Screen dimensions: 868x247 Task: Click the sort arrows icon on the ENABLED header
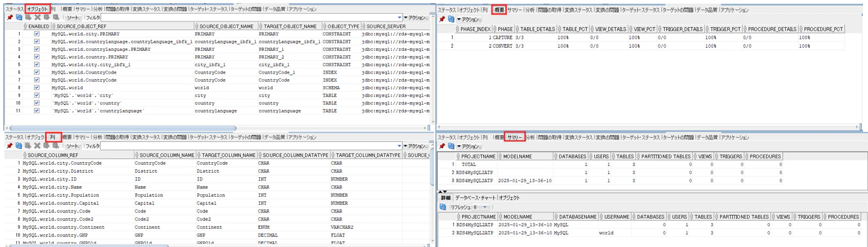[25, 26]
